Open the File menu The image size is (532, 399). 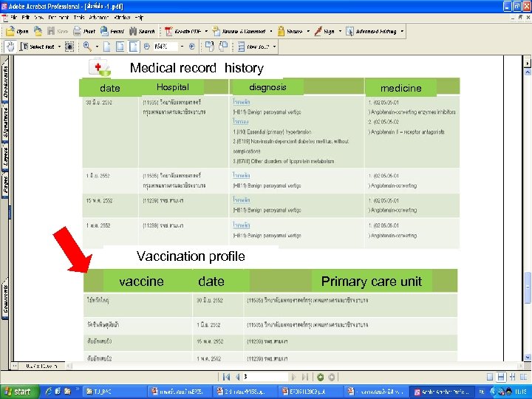point(13,17)
